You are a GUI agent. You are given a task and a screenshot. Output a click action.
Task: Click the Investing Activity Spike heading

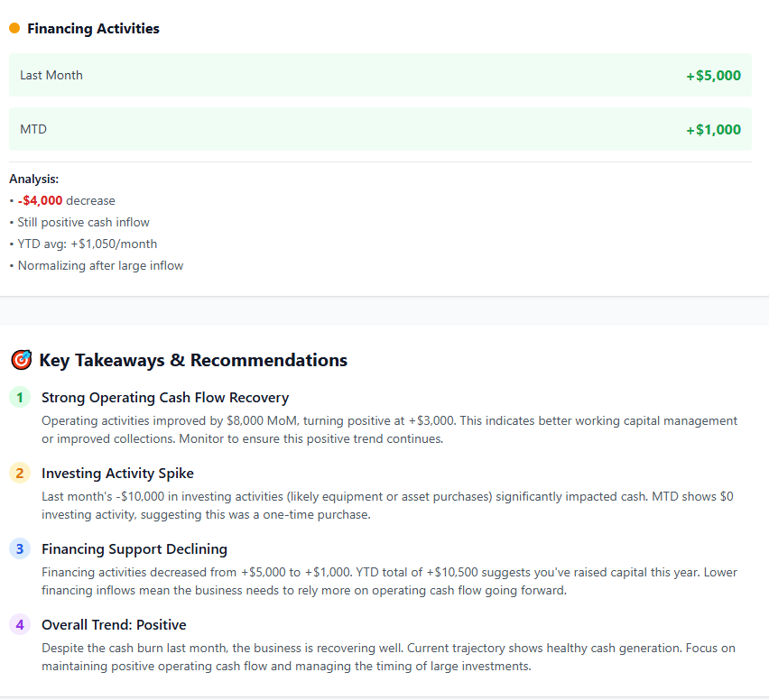pyautogui.click(x=118, y=474)
